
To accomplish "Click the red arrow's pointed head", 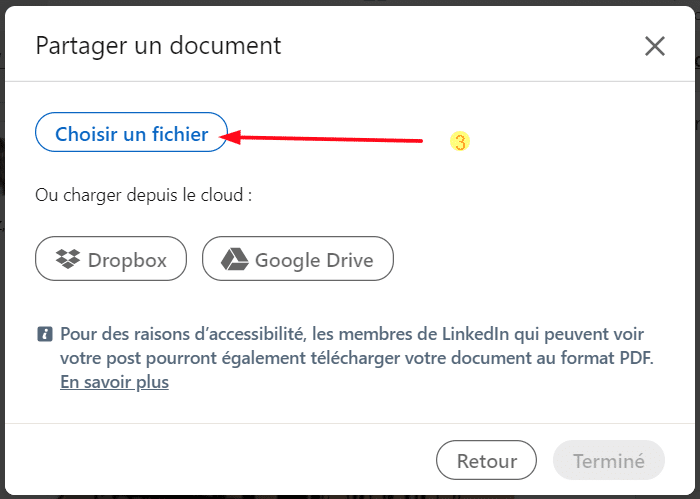I will 231,137.
